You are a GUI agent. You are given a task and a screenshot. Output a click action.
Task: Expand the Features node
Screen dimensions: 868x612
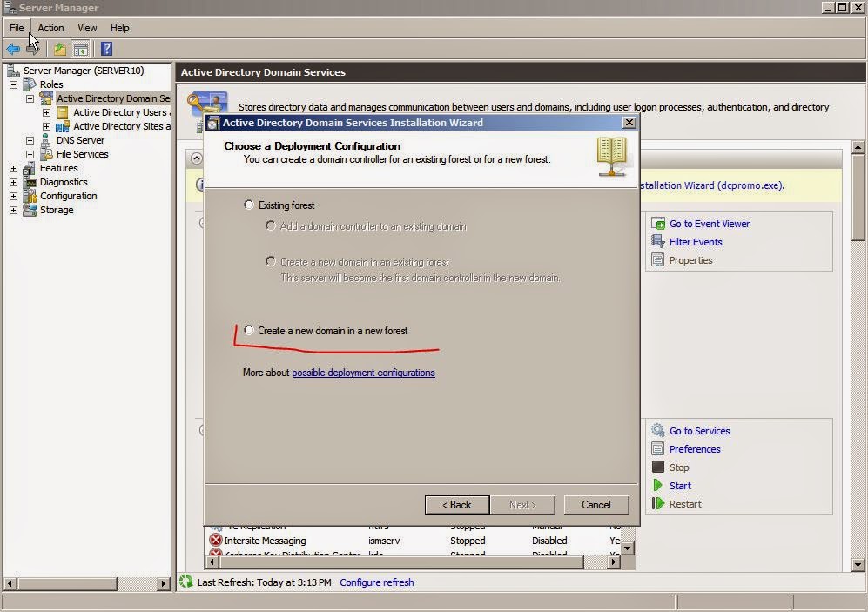13,168
